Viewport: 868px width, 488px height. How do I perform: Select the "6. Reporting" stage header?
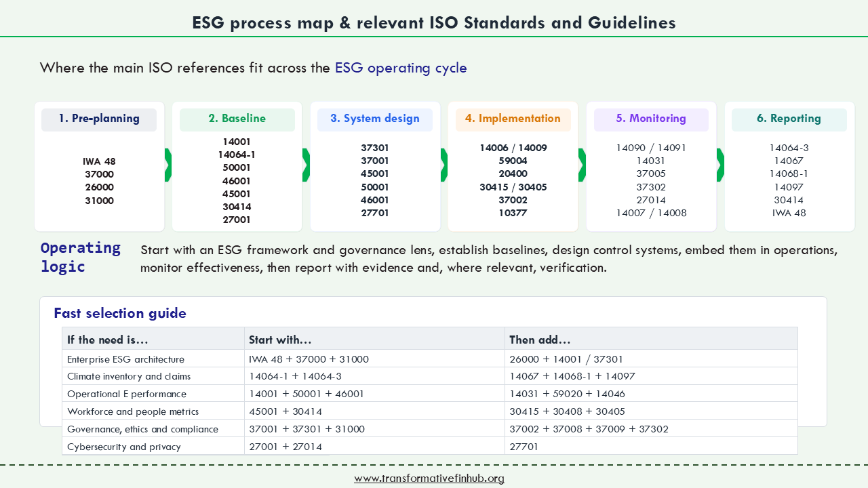[x=789, y=119]
